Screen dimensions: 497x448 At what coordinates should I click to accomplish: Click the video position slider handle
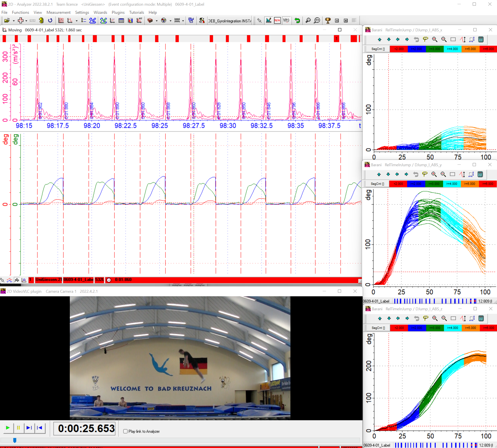pyautogui.click(x=15, y=440)
